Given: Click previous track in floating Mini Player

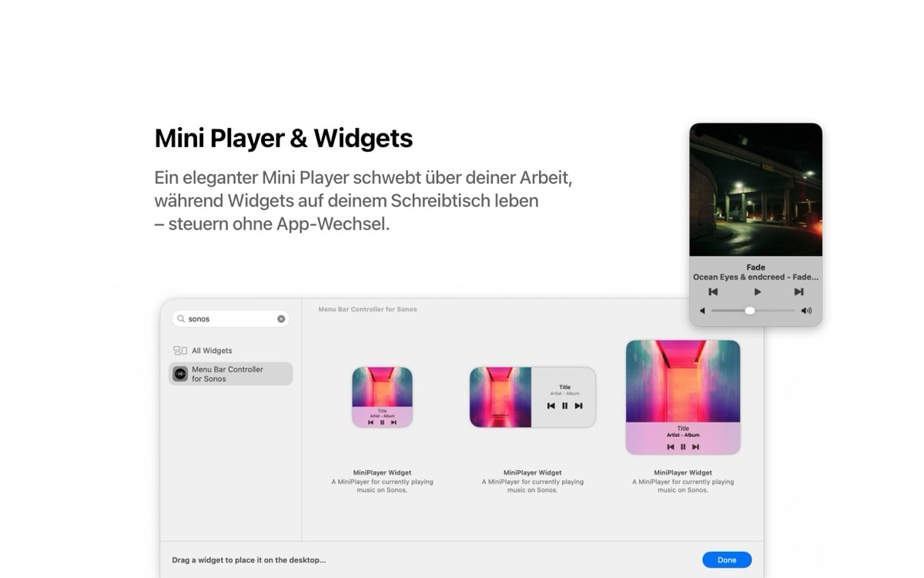Looking at the screenshot, I should pos(713,292).
